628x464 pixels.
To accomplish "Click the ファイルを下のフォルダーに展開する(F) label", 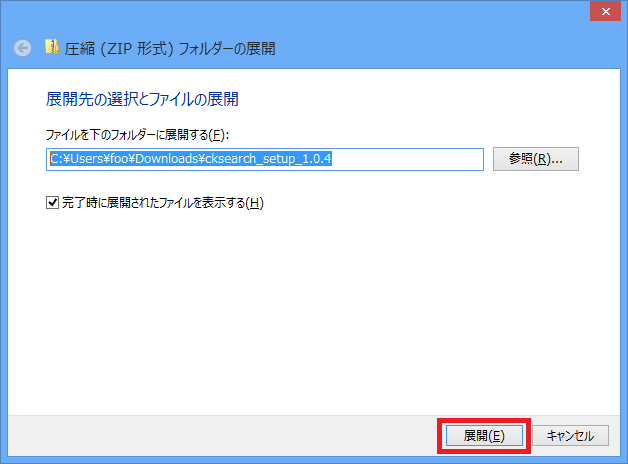I will pos(139,134).
